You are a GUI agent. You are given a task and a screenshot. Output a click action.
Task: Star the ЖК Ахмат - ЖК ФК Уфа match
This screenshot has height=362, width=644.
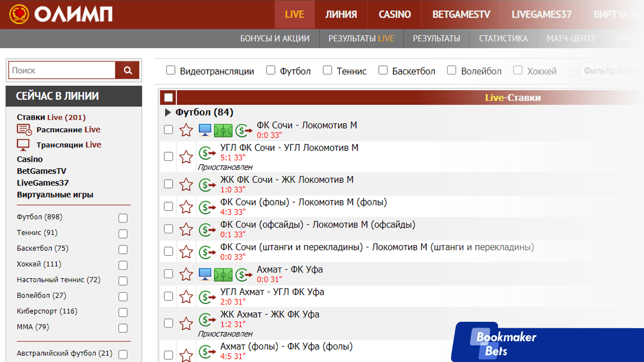point(186,323)
